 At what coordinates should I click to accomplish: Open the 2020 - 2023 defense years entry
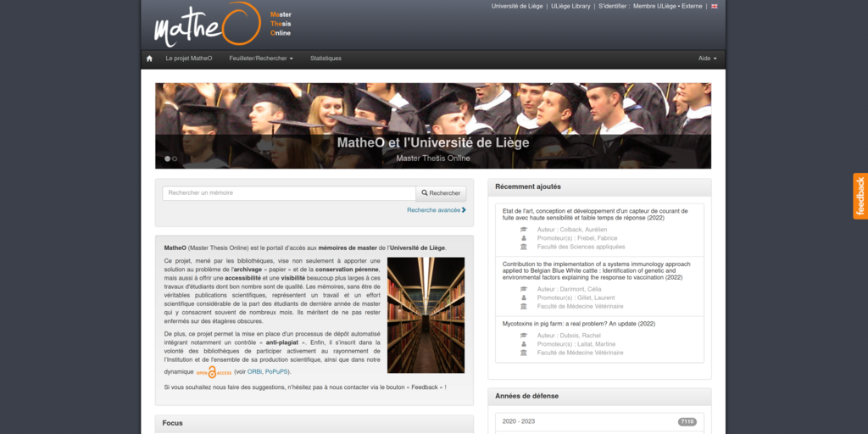coord(599,422)
